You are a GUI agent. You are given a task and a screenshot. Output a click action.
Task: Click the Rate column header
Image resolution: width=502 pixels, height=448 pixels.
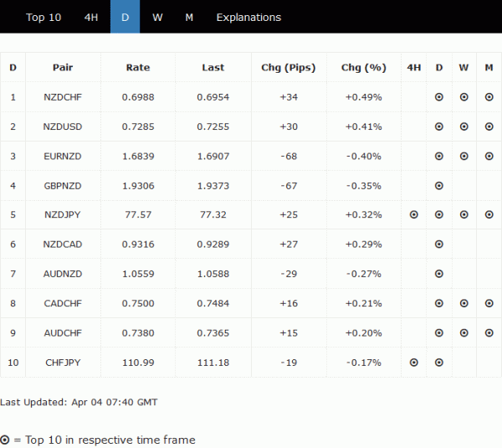tap(138, 67)
